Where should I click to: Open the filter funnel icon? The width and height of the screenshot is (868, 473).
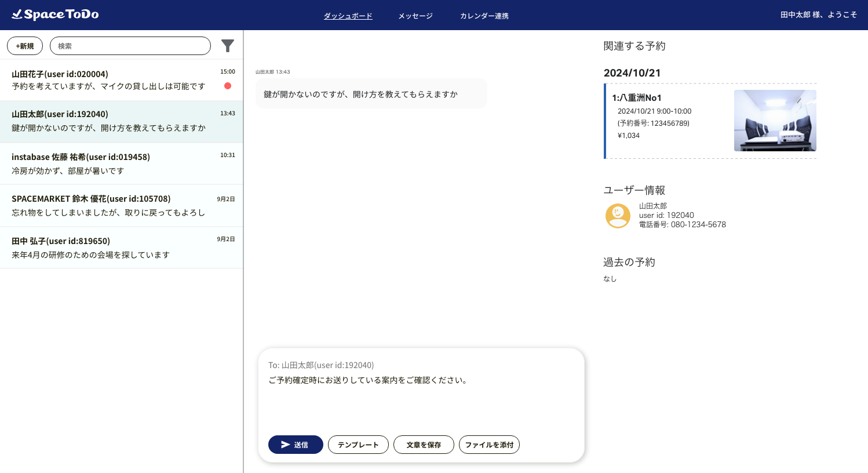(x=228, y=46)
